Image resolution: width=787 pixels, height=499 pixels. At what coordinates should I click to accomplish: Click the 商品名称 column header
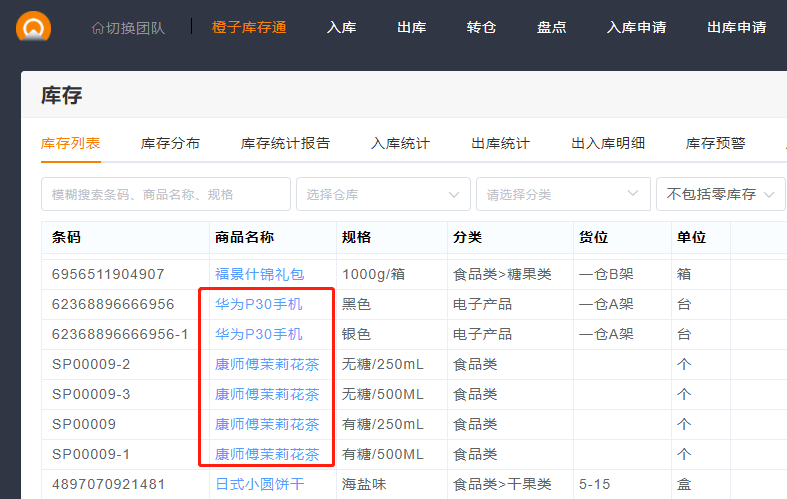[x=244, y=238]
